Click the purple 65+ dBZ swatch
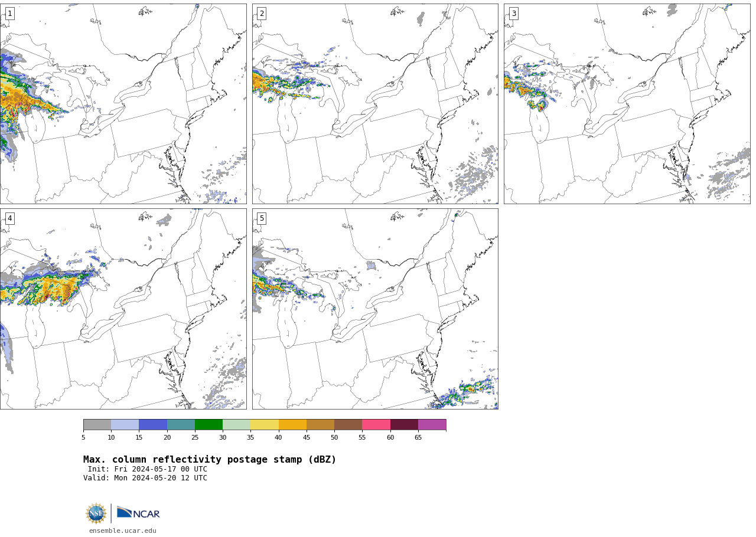Image resolution: width=756 pixels, height=537 pixels. coord(432,425)
